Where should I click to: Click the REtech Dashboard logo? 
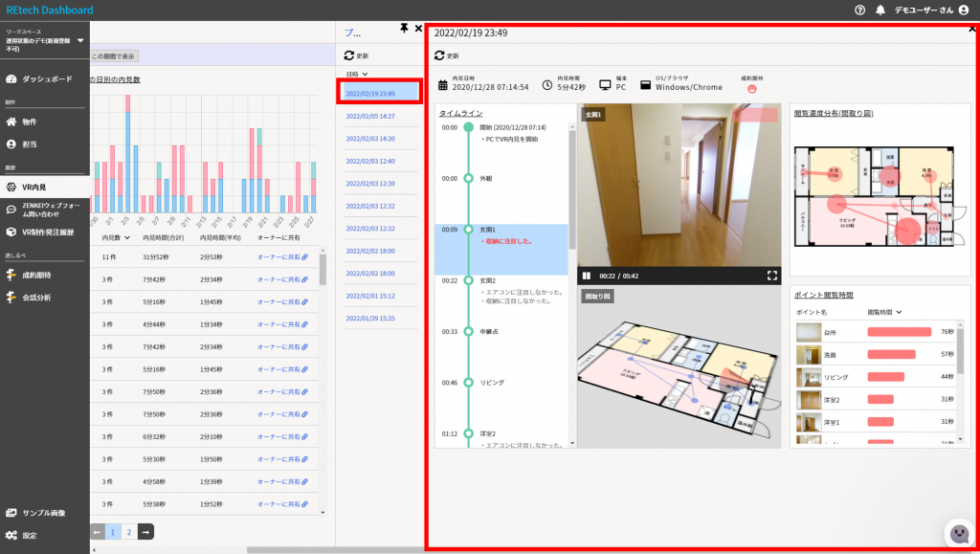click(50, 10)
